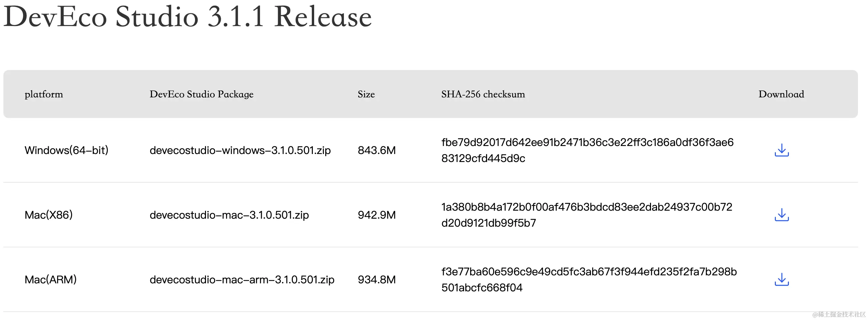Click the Windows SHA-256 checksum starting fbe79d
This screenshot has width=868, height=320.
click(587, 150)
